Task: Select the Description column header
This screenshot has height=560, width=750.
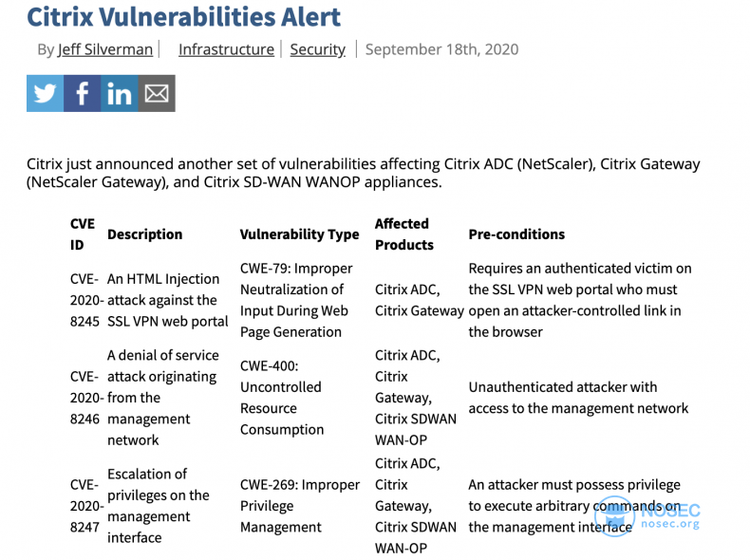Action: point(145,234)
